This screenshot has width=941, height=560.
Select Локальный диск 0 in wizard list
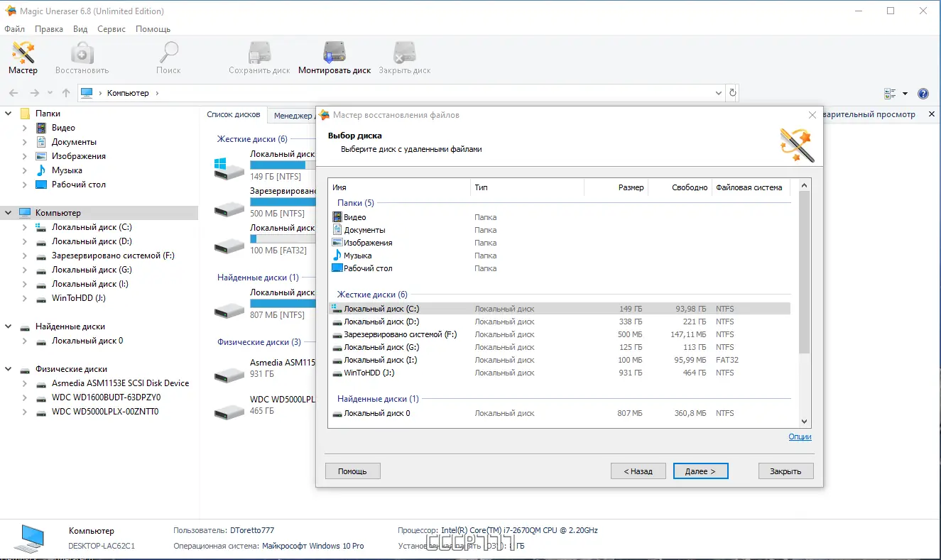tap(560, 413)
